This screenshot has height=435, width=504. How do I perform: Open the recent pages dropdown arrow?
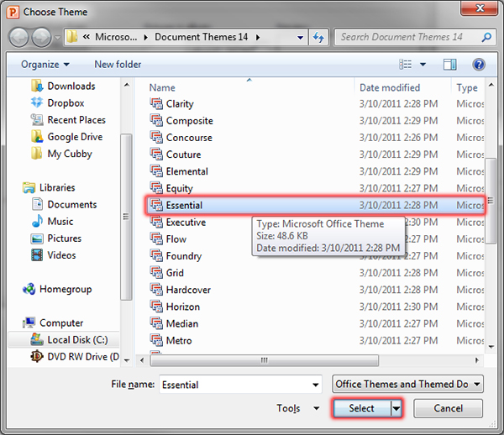coord(57,38)
